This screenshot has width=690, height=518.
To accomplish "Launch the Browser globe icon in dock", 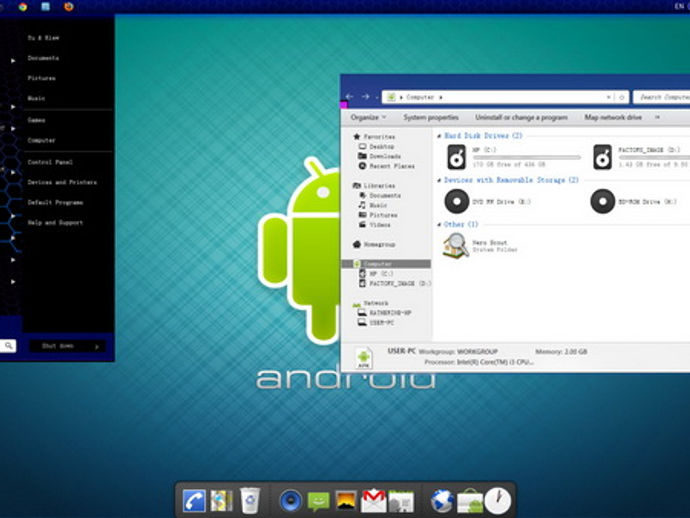I will [x=442, y=501].
